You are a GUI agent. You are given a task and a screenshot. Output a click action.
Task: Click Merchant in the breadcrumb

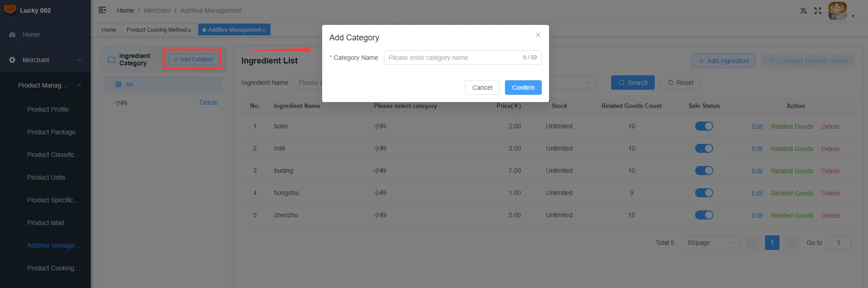(x=157, y=10)
